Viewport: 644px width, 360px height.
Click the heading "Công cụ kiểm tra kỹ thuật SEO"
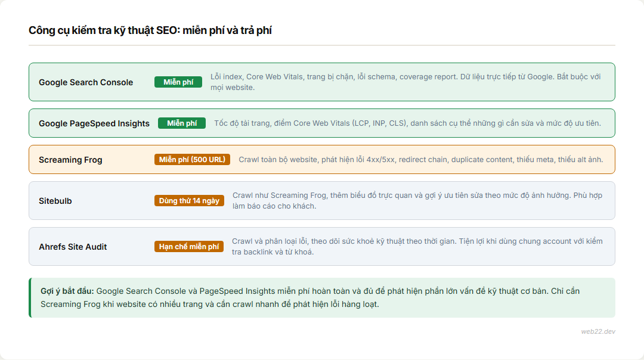(150, 30)
